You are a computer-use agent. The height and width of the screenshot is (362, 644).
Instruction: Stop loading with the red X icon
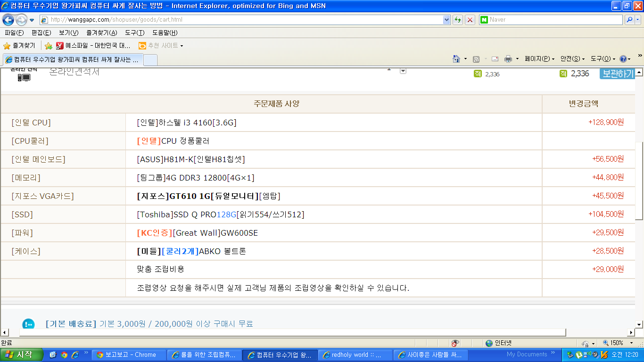470,20
